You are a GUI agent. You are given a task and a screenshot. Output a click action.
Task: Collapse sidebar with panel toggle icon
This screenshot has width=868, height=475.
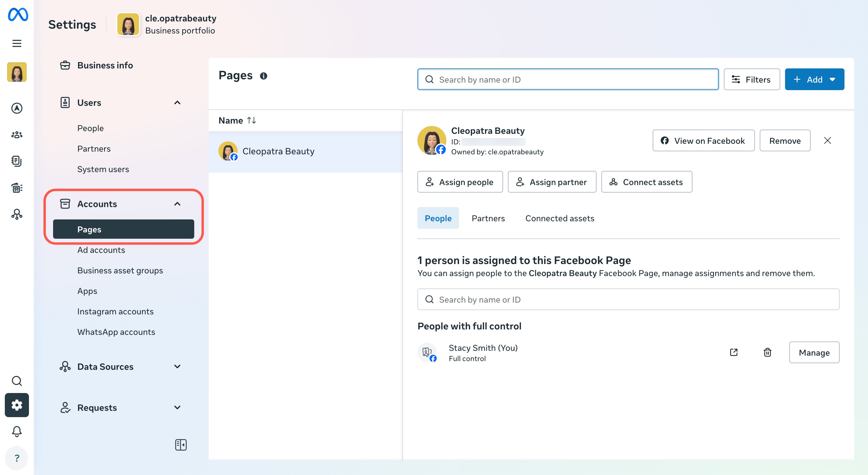[181, 445]
